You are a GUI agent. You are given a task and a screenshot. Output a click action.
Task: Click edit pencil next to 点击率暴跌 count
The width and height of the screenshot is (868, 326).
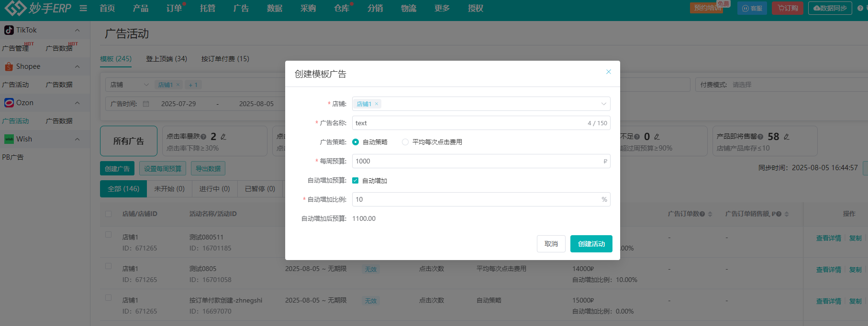click(223, 137)
